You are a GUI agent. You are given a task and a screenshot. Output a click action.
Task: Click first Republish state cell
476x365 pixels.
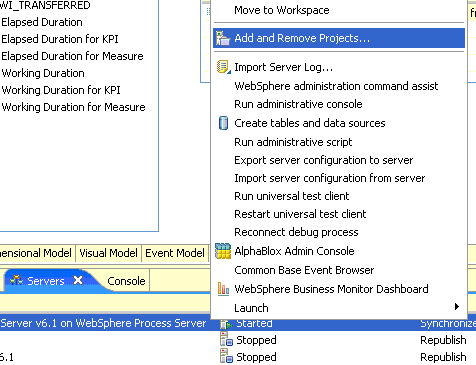[443, 340]
